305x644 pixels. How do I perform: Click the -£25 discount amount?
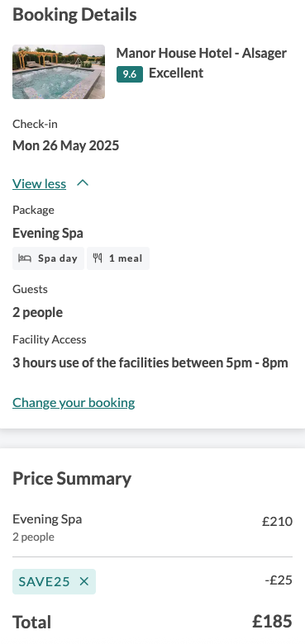point(279,580)
